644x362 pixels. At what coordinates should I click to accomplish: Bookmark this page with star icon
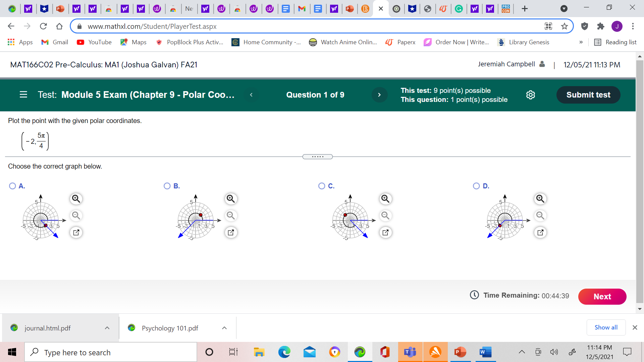click(x=565, y=26)
